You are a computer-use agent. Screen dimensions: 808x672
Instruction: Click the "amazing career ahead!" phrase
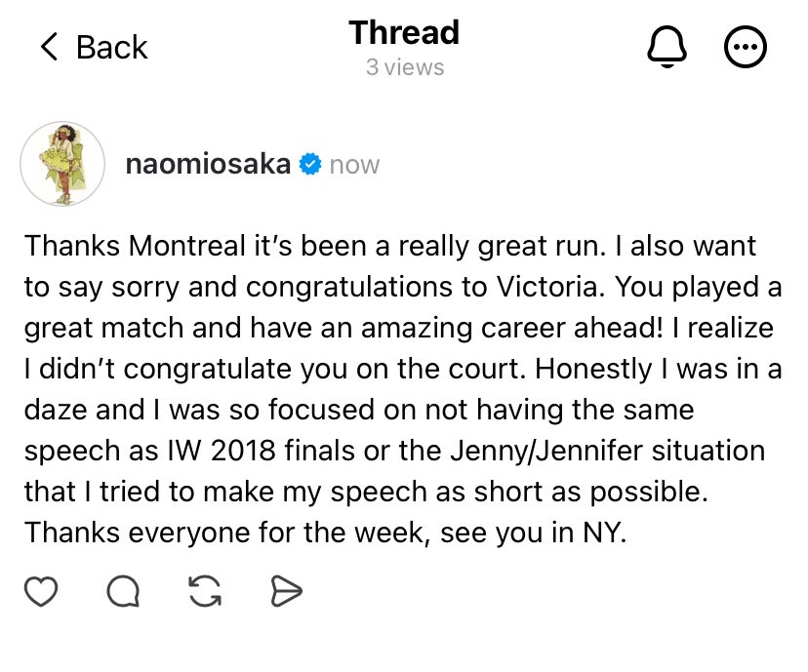click(x=512, y=328)
